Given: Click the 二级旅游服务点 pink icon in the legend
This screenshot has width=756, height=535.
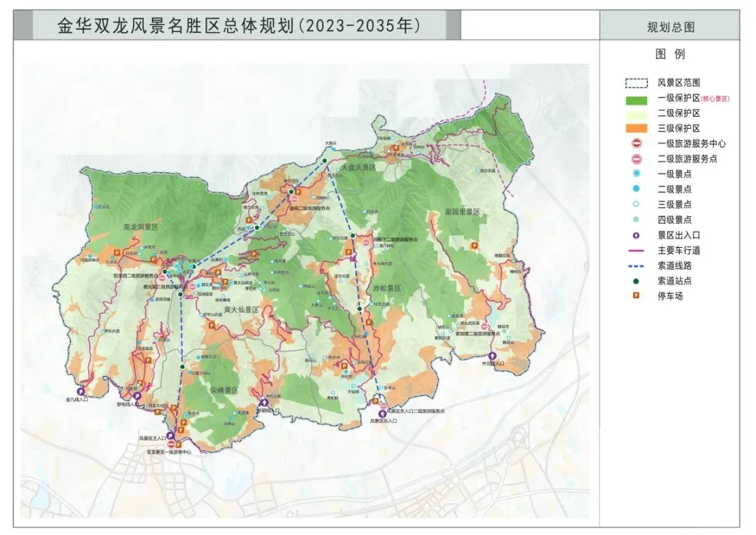Looking at the screenshot, I should pos(636,159).
